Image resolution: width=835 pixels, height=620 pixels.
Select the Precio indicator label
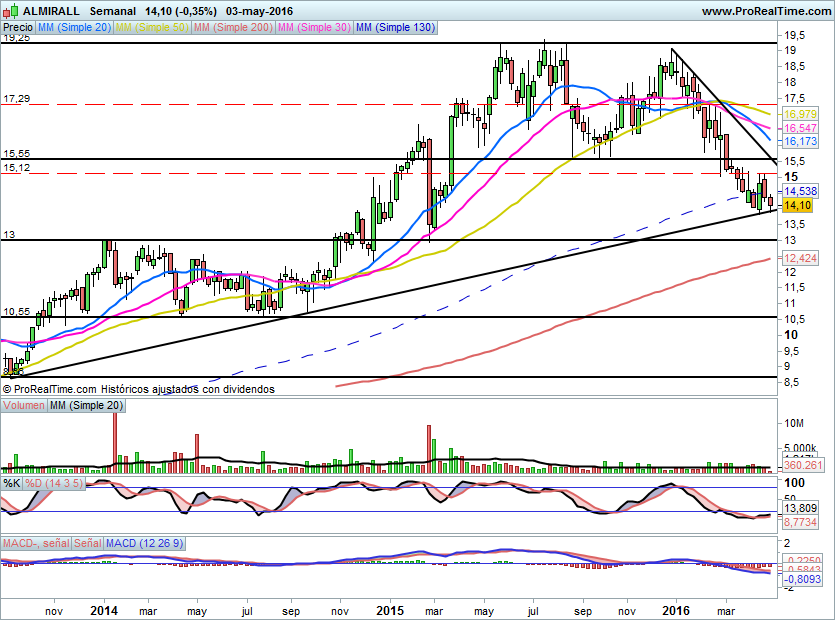18,27
